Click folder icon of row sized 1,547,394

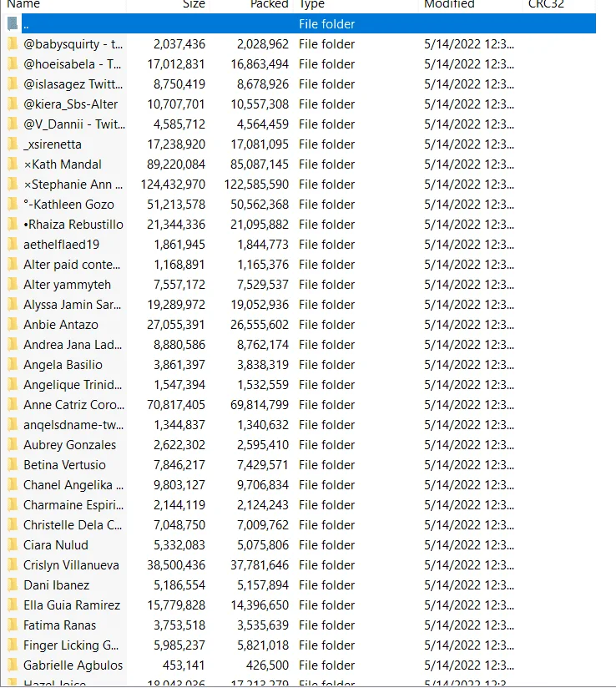point(13,385)
